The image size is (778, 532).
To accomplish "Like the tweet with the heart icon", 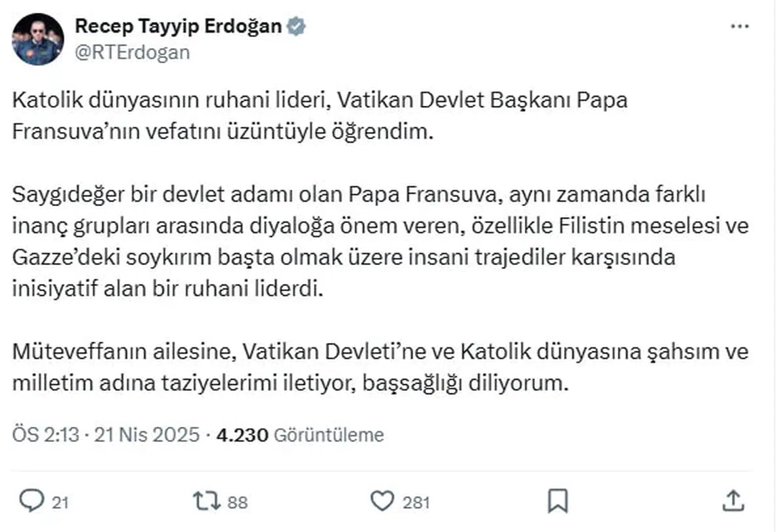I will coord(382,501).
